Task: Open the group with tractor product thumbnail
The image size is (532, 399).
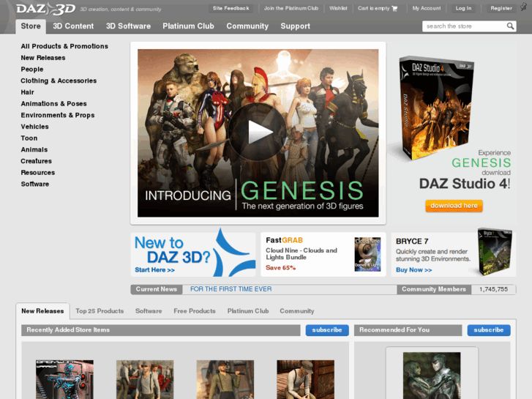Action: click(x=145, y=380)
